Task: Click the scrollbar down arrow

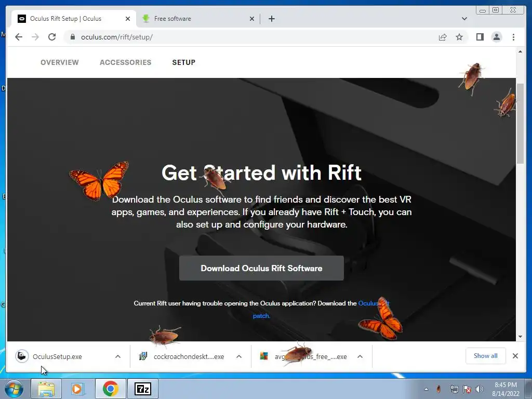Action: point(520,337)
